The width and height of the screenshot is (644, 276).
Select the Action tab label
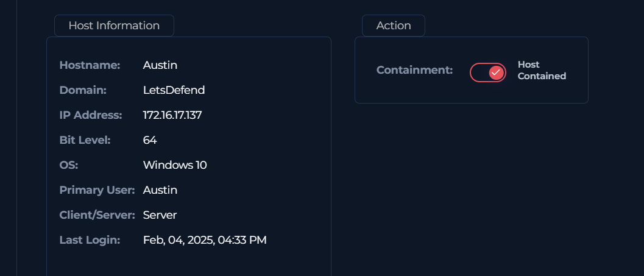pyautogui.click(x=394, y=26)
